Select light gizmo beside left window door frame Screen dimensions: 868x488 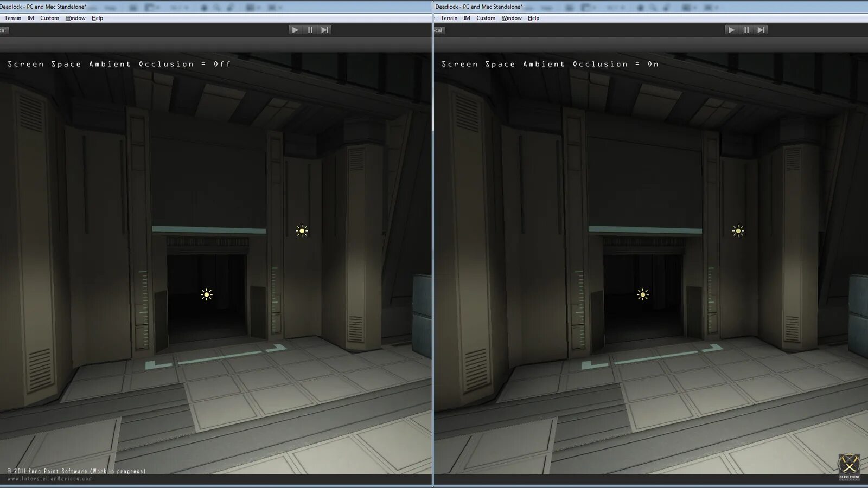302,231
